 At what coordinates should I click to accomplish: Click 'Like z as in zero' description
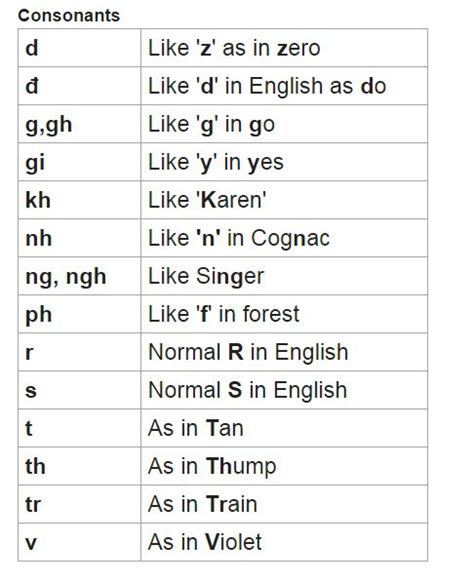point(234,48)
